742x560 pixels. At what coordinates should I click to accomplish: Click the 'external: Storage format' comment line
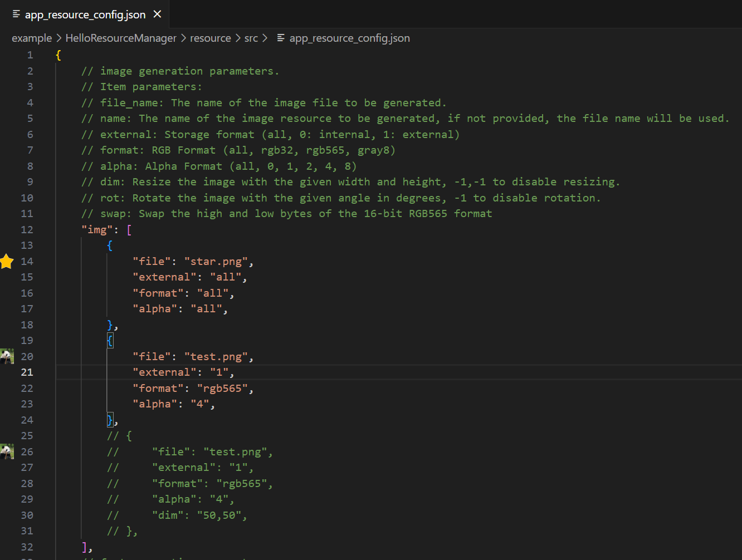click(271, 135)
